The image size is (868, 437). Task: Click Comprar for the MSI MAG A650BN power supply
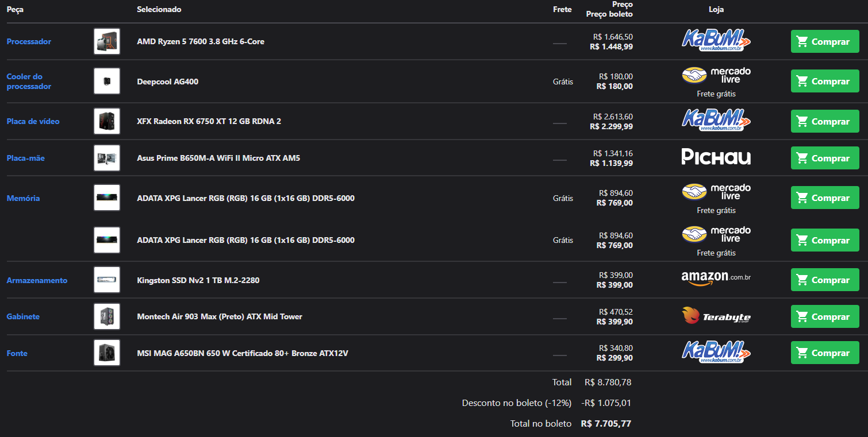pos(825,353)
